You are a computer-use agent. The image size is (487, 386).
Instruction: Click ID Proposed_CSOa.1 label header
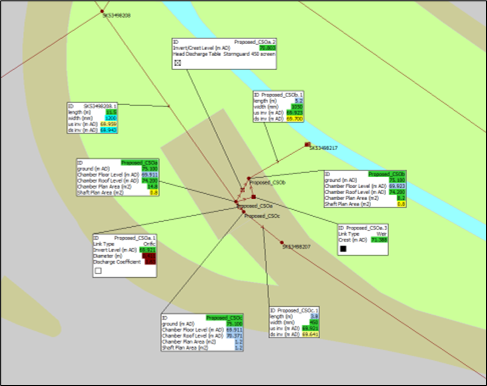(x=125, y=238)
